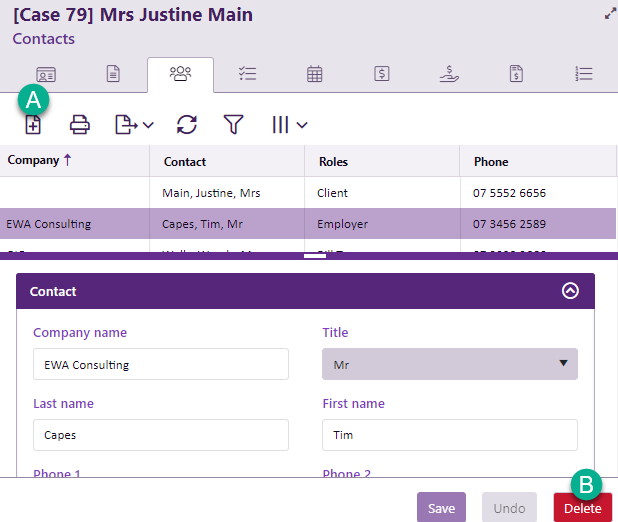Open the column chooser dropdown
Viewport: 618px width, 522px height.
289,125
